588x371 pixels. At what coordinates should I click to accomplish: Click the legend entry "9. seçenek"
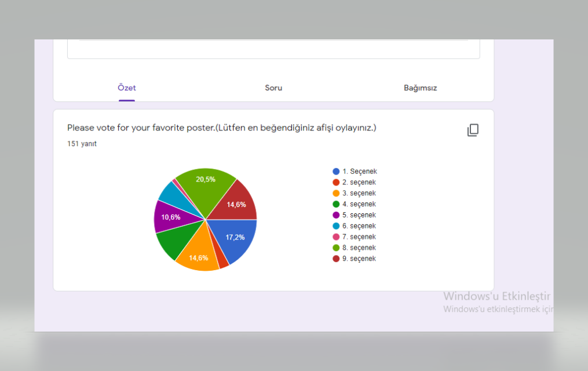pos(360,259)
